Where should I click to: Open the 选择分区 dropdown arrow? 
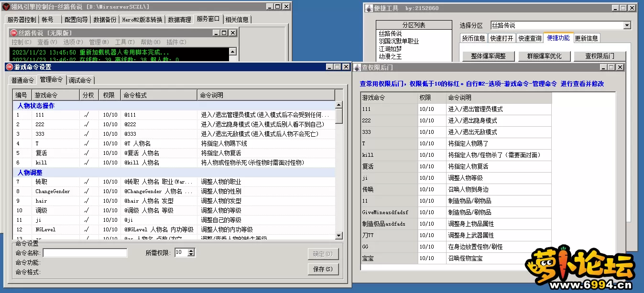point(627,25)
